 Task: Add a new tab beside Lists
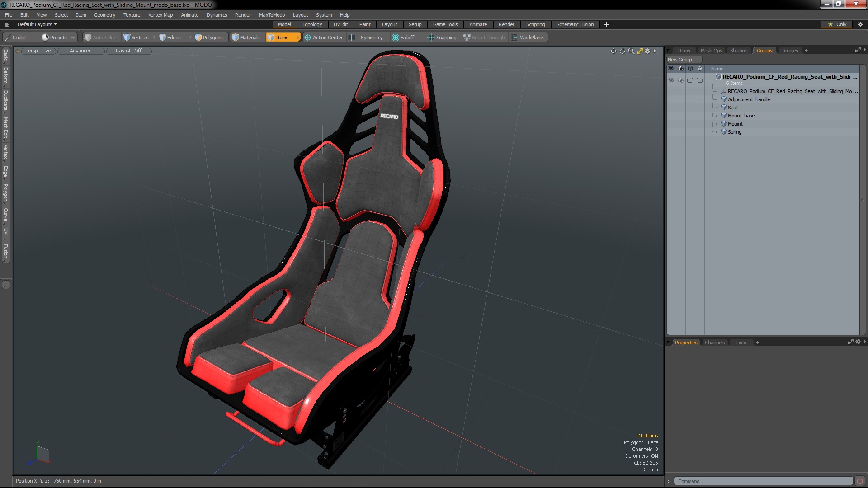pos(757,343)
